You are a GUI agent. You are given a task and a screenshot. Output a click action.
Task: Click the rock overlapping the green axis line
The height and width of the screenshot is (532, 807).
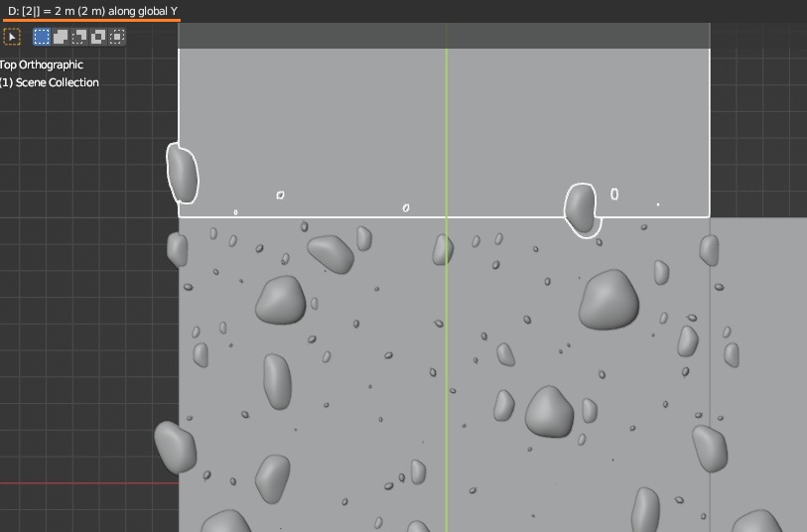443,250
